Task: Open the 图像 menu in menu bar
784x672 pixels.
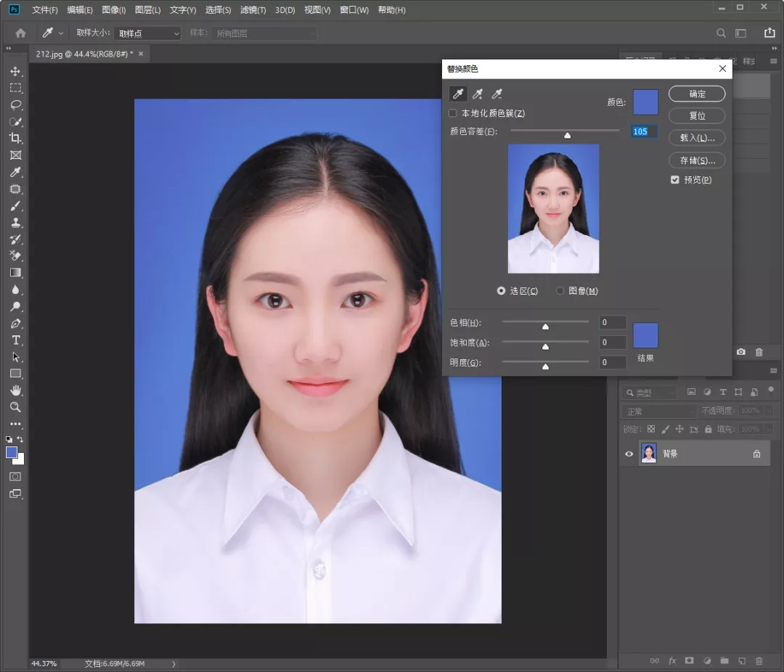Action: pos(114,10)
